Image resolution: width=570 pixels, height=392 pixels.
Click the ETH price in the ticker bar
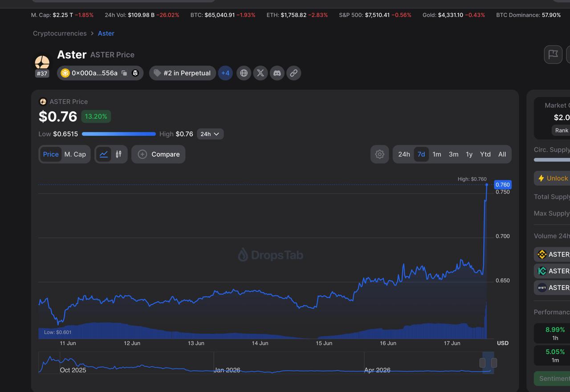293,15
